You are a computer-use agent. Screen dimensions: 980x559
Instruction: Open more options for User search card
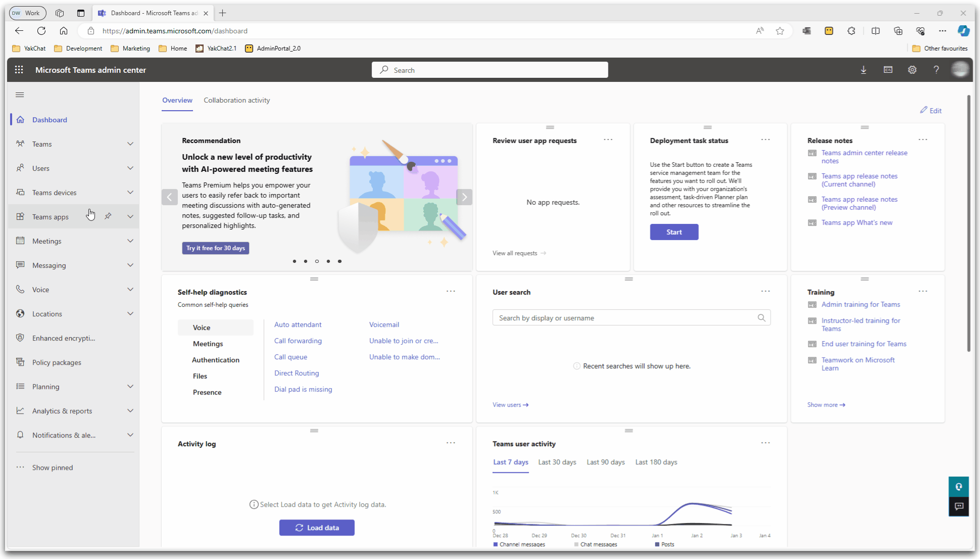(x=765, y=291)
